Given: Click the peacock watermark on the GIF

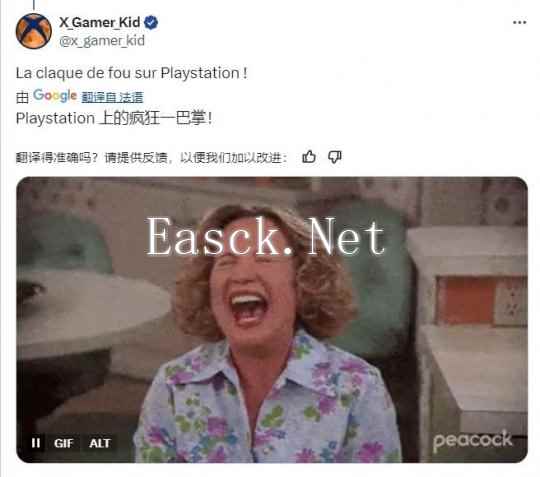Looking at the screenshot, I should [472, 440].
